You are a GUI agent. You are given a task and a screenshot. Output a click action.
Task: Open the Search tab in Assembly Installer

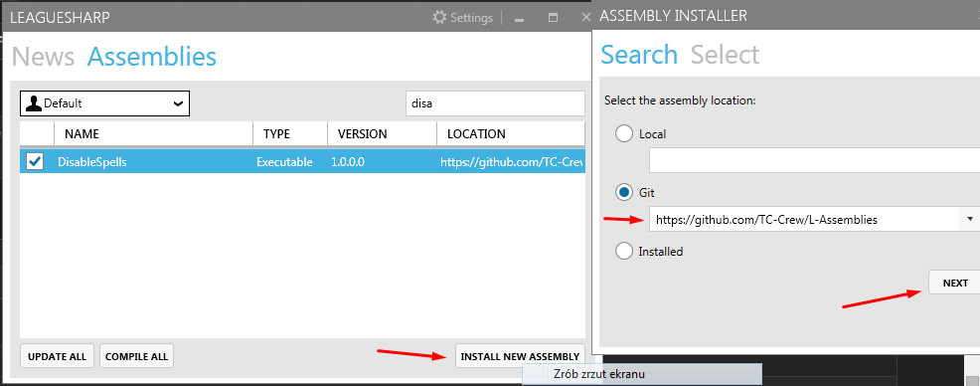click(x=639, y=55)
